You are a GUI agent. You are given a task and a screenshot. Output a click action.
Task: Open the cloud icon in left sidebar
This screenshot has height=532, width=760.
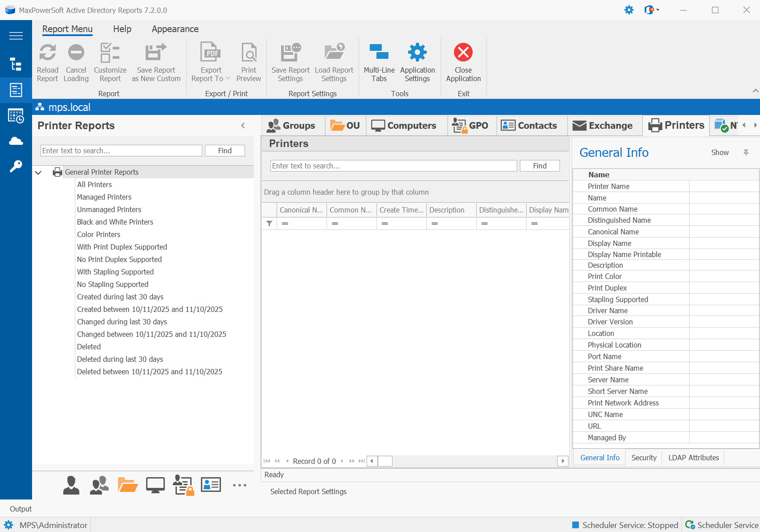(16, 141)
